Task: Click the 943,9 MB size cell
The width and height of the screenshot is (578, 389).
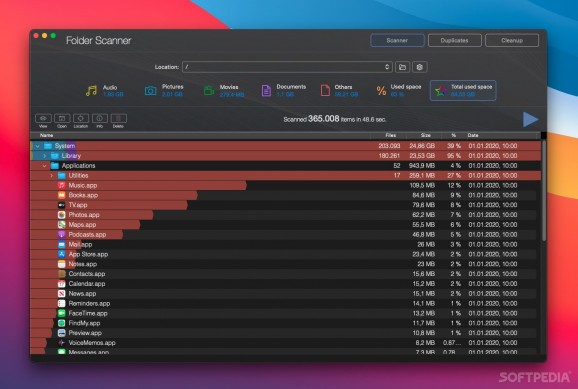Action: pos(422,166)
